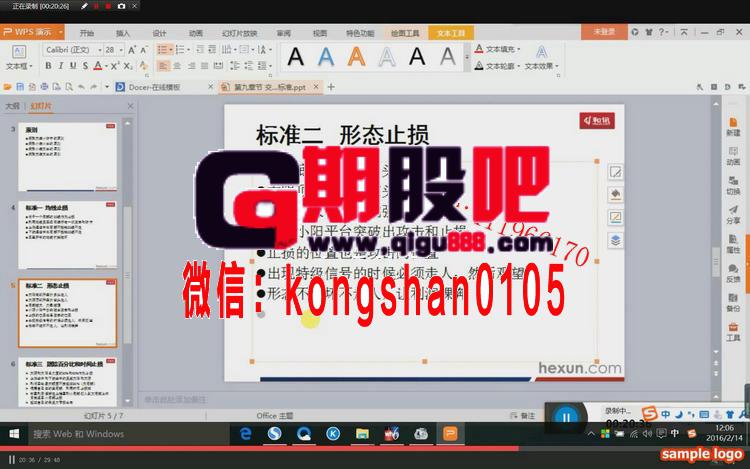This screenshot has width=750, height=469.
Task: Select slide 6 thumbnail in the panel
Action: tap(67, 382)
